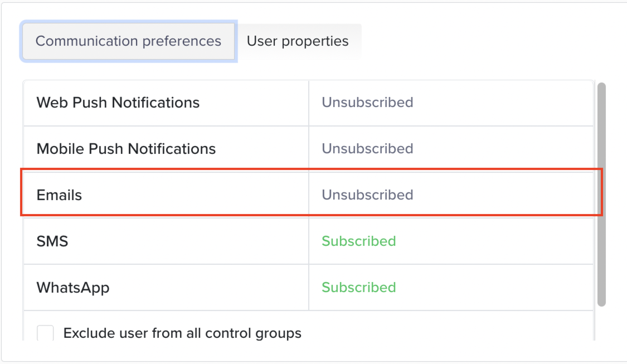Click the Mobile Push Notifications label
627x364 pixels.
126,149
